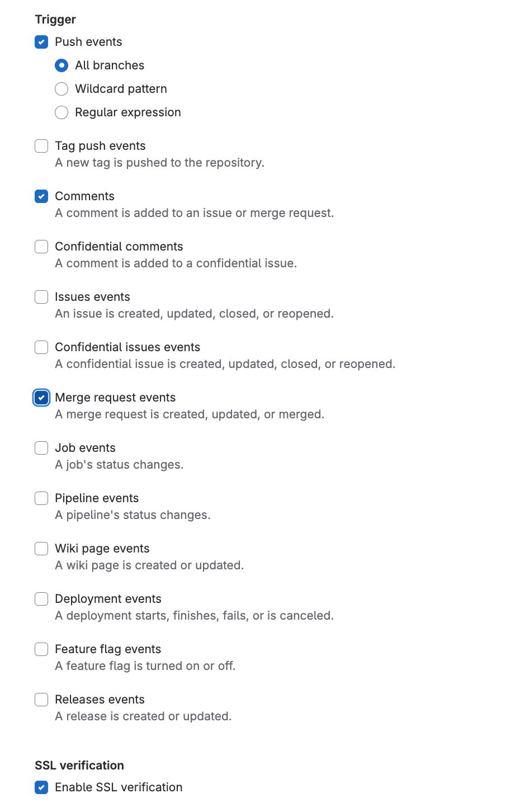Select Regular expression branch filter
Image resolution: width=511 pixels, height=812 pixels.
tap(61, 112)
